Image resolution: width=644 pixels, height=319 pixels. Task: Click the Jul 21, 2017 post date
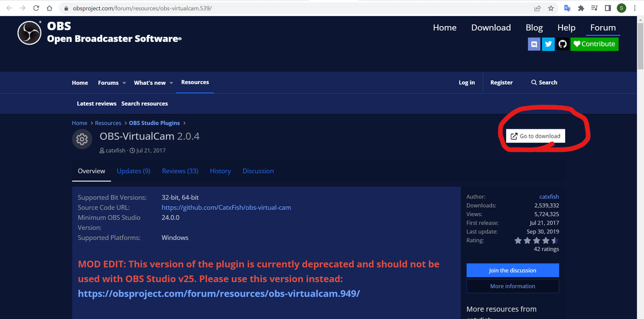pyautogui.click(x=151, y=151)
